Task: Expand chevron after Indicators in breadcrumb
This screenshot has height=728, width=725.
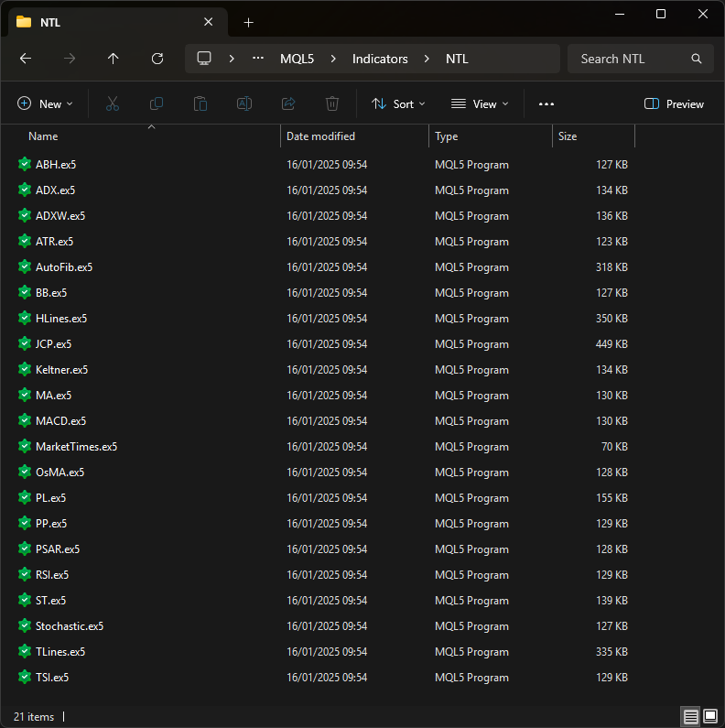Action: click(427, 59)
